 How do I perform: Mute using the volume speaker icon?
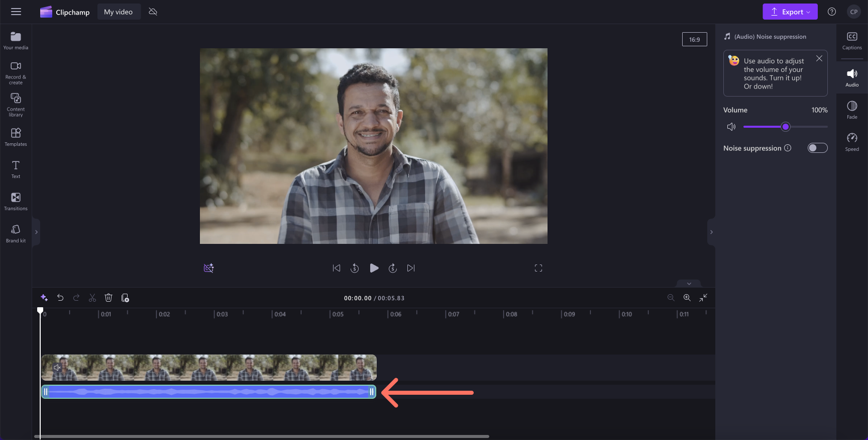[x=731, y=127]
